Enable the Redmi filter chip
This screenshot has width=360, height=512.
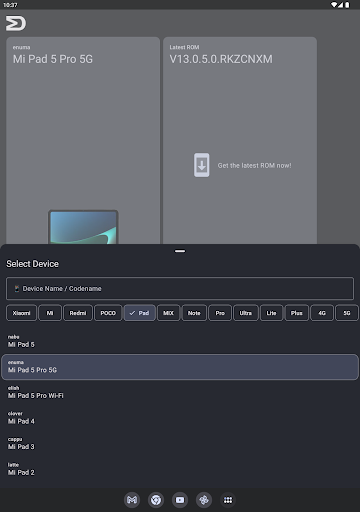point(78,313)
